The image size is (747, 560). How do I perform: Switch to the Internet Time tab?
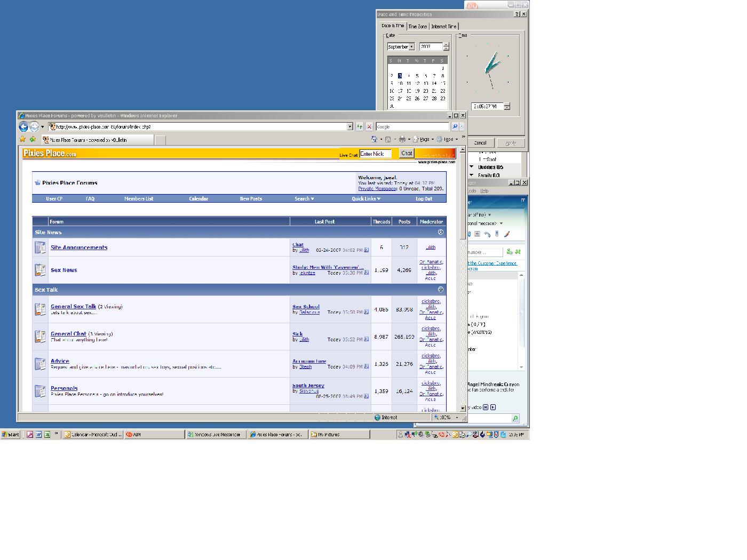point(443,26)
